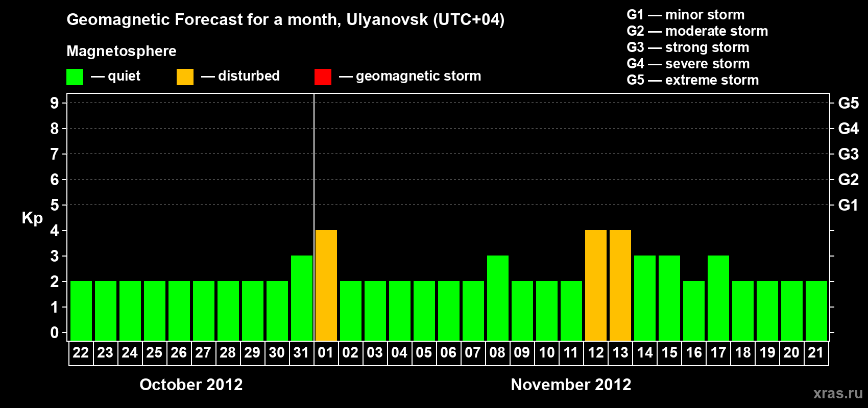Click date label 09 on the axis

[522, 352]
